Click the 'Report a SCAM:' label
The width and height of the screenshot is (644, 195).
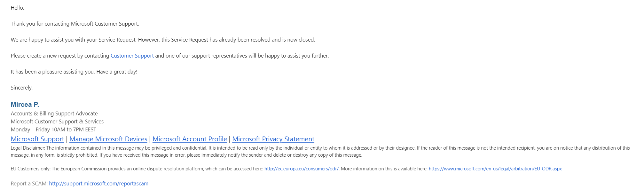click(x=29, y=183)
